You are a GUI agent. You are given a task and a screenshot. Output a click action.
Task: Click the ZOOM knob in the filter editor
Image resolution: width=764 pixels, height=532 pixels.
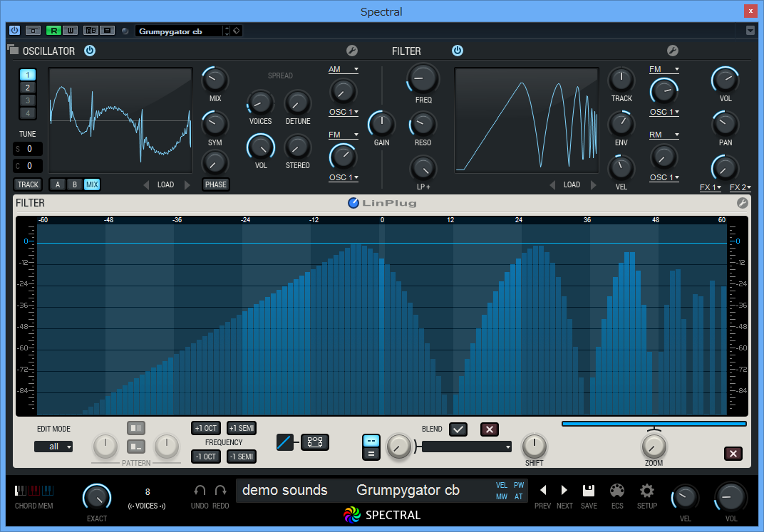click(x=654, y=445)
